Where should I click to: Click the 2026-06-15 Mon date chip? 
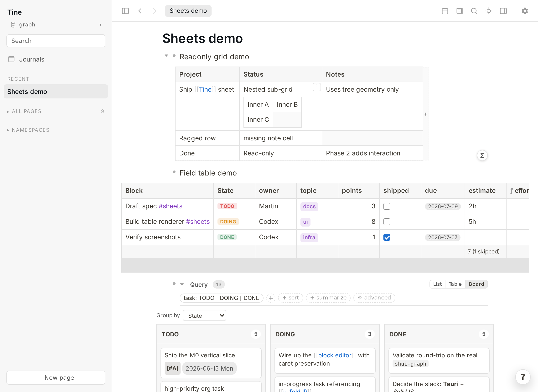pos(209,368)
